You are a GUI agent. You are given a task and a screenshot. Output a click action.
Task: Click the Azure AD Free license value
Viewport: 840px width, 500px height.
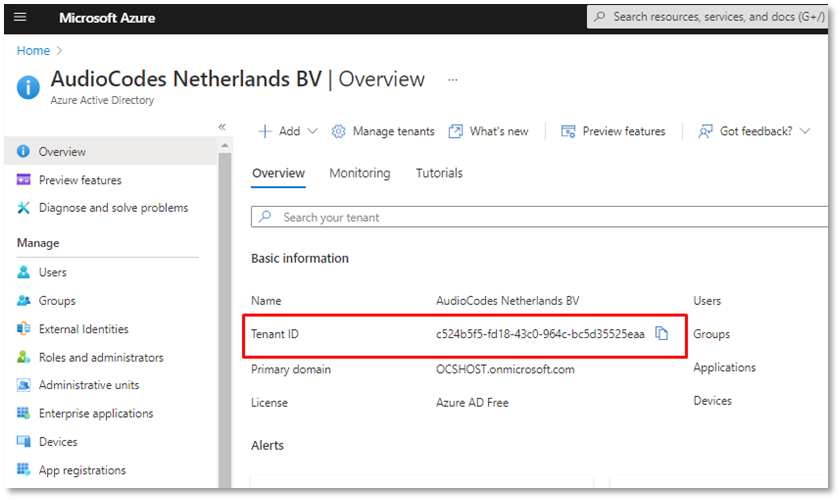[x=472, y=402]
